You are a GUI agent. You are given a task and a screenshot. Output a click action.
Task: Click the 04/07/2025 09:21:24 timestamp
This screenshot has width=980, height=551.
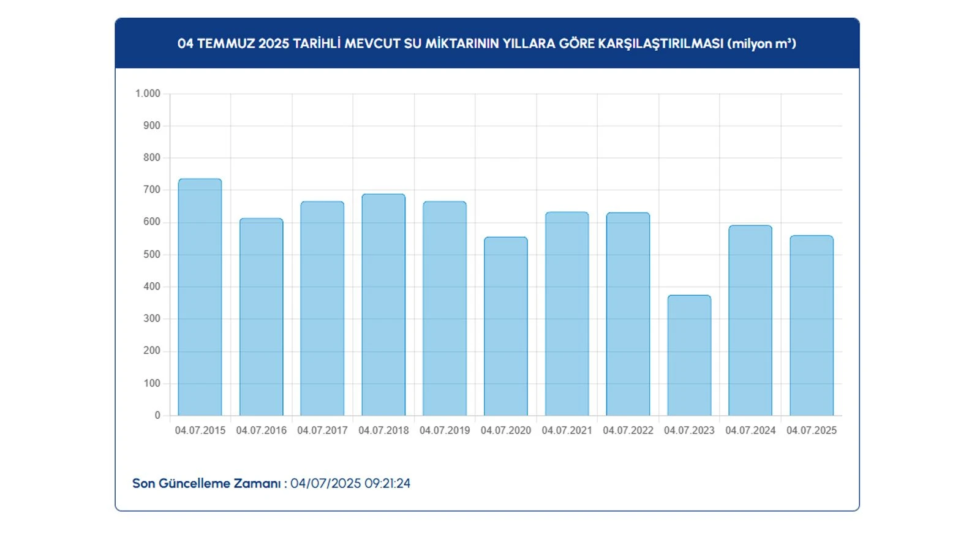coord(350,484)
